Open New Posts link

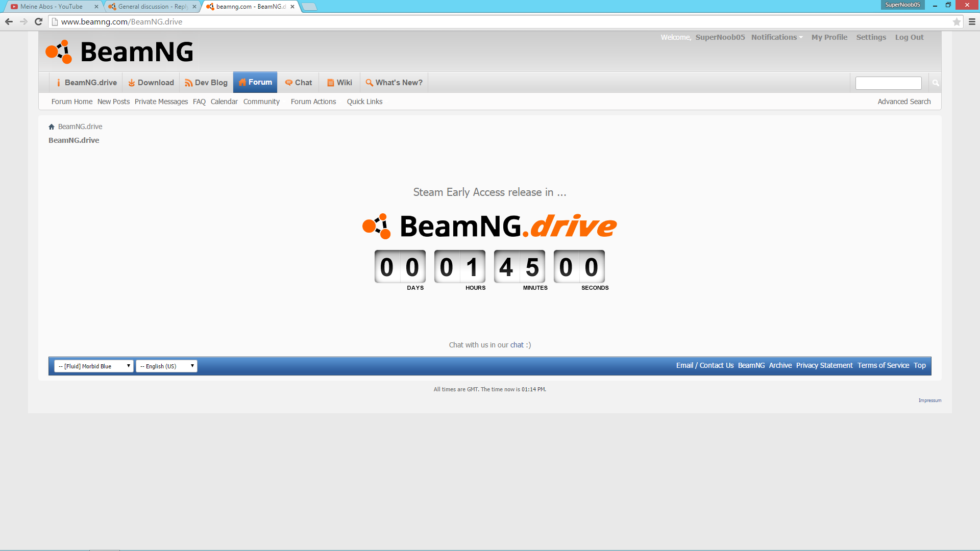pos(113,102)
